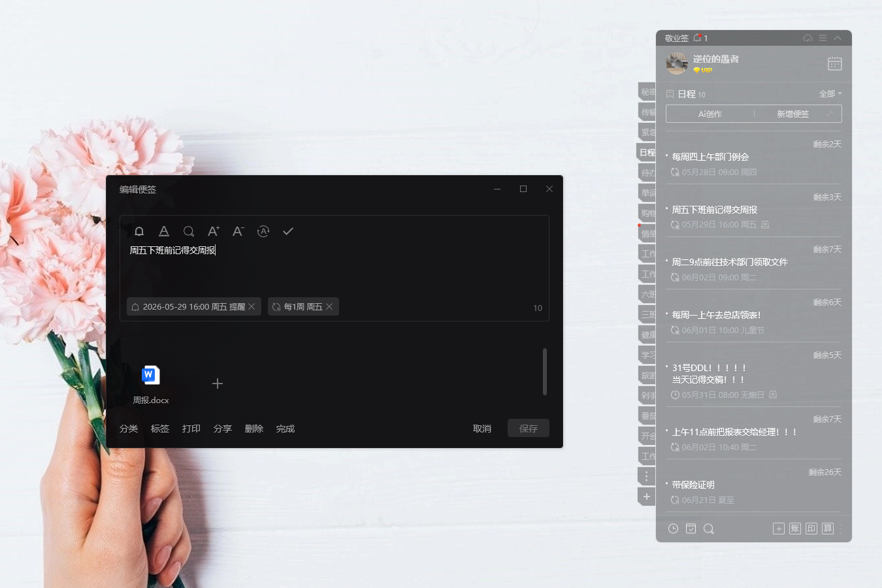Click the 账 icon in bottom bar
Viewport: 882px width, 588px height.
click(x=795, y=529)
